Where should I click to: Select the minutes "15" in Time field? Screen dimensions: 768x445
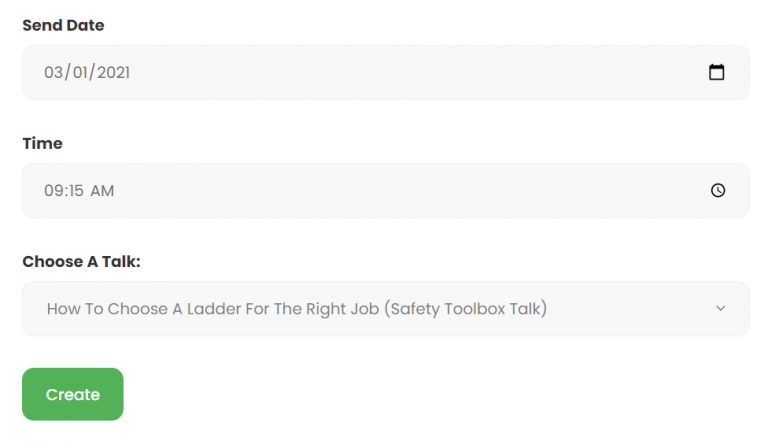pos(75,190)
